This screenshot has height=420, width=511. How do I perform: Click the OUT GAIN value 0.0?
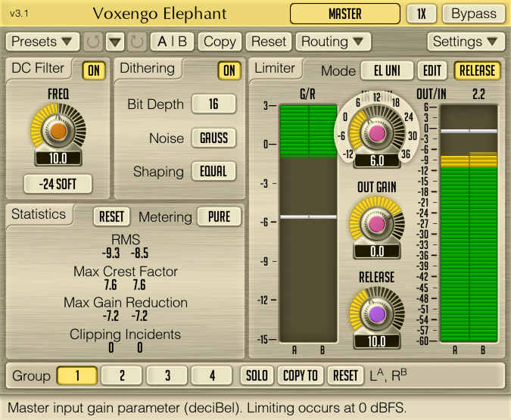377,251
